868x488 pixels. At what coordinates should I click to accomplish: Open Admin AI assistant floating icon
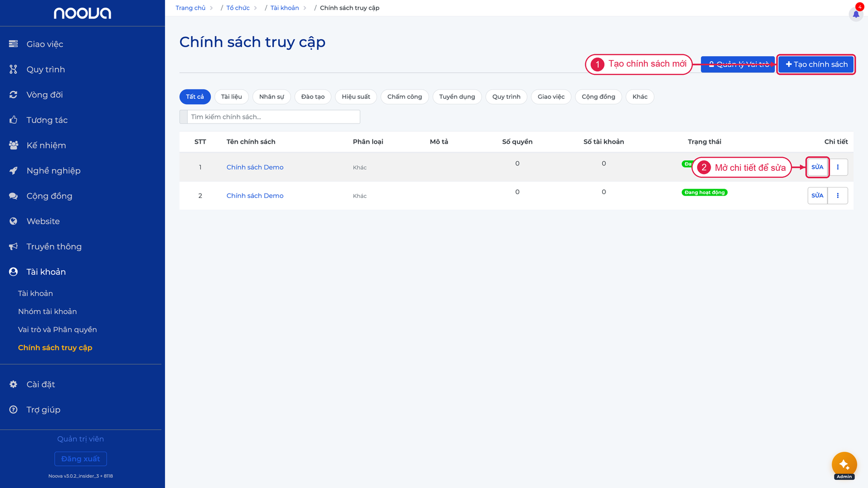844,465
